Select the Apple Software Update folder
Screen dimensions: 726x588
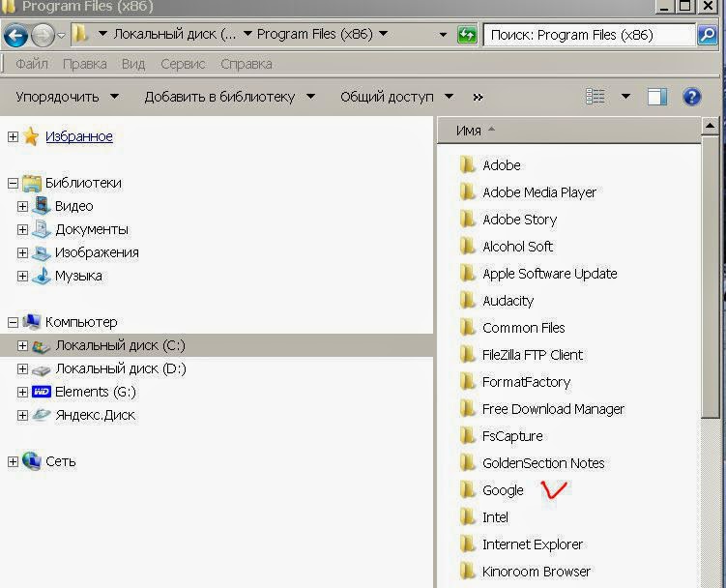click(x=550, y=274)
